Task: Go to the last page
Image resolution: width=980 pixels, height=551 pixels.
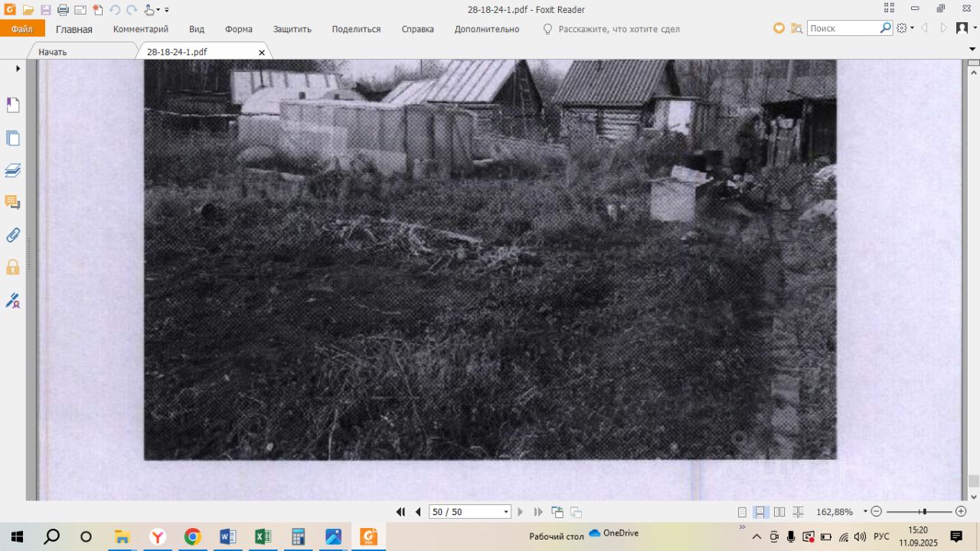Action: [538, 512]
